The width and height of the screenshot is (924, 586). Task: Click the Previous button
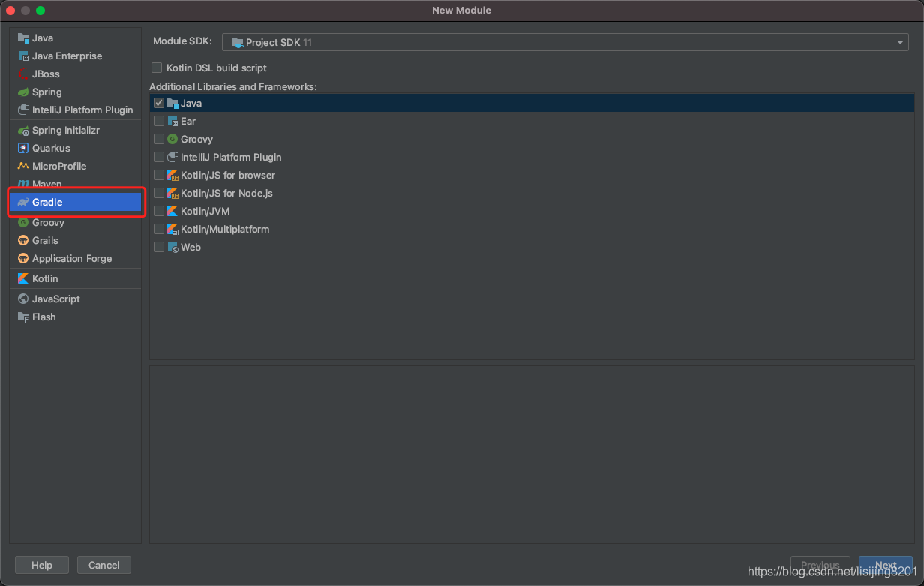click(820, 566)
